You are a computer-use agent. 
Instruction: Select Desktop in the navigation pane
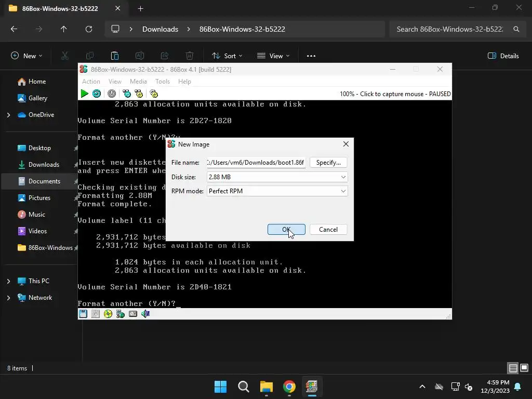[39, 148]
